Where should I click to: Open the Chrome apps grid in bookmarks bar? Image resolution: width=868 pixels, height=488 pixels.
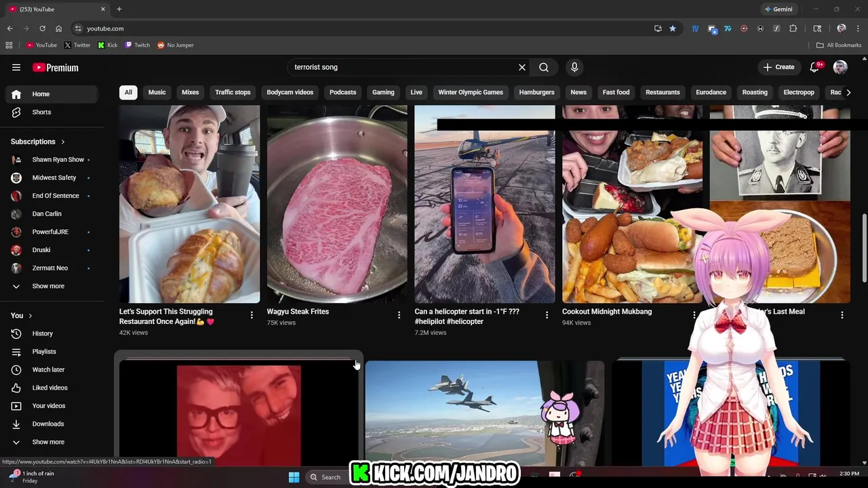pyautogui.click(x=9, y=45)
